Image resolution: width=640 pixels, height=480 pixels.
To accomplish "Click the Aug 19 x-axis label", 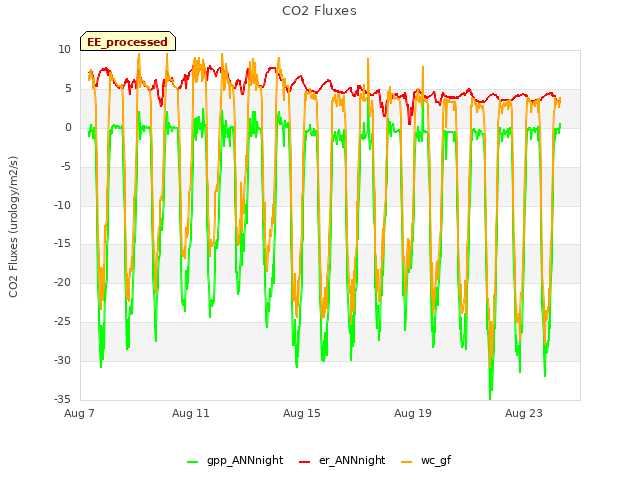I will point(413,413).
